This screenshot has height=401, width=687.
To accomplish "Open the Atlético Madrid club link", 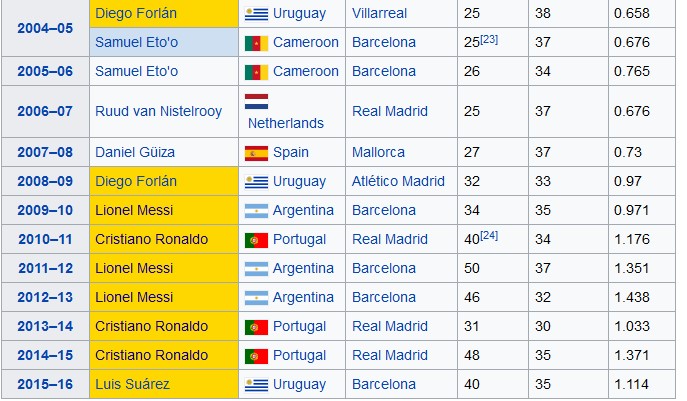I will pos(398,181).
